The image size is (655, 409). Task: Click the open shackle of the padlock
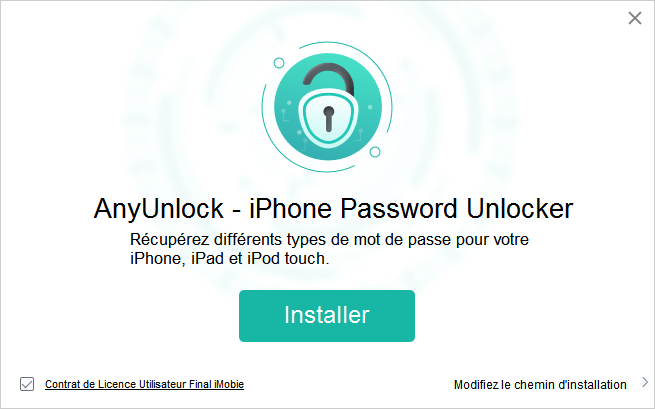(x=328, y=80)
